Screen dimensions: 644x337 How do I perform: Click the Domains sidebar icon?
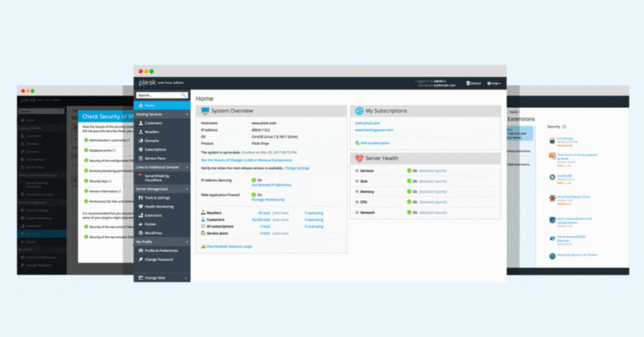[x=139, y=140]
